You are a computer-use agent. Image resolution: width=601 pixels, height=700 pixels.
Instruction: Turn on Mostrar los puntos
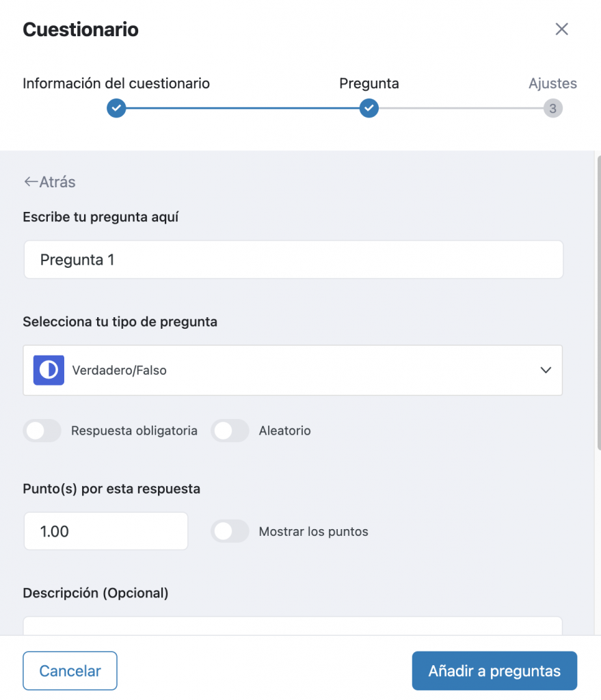[x=230, y=531]
